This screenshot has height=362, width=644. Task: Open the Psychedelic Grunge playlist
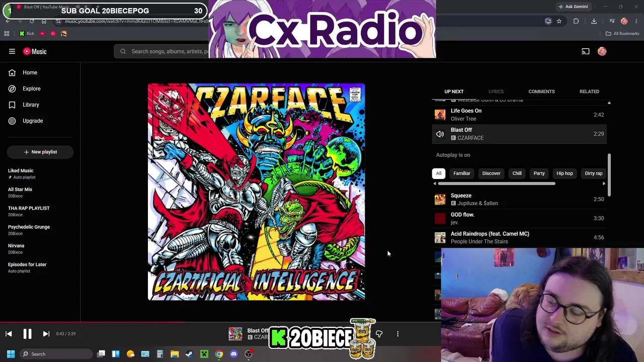click(40, 230)
